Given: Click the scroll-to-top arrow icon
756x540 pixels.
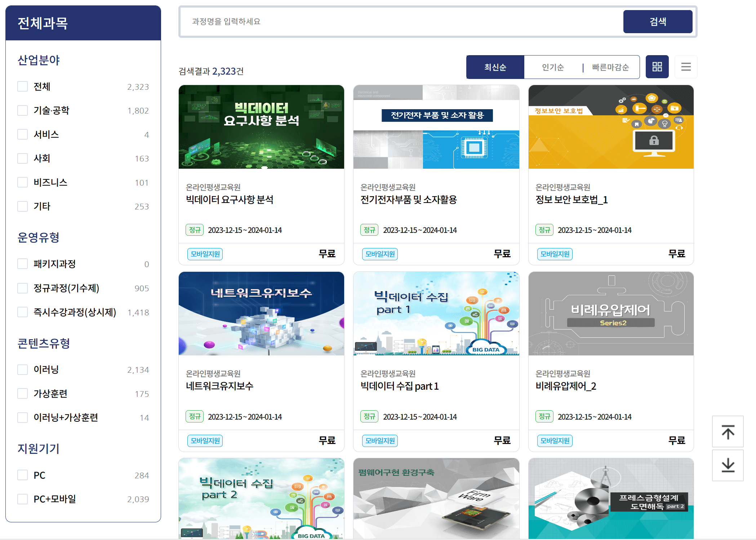Looking at the screenshot, I should tap(728, 431).
